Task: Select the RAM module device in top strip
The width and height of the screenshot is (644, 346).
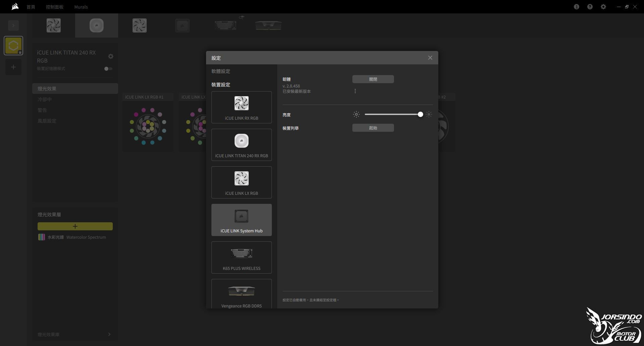Action: (x=268, y=25)
